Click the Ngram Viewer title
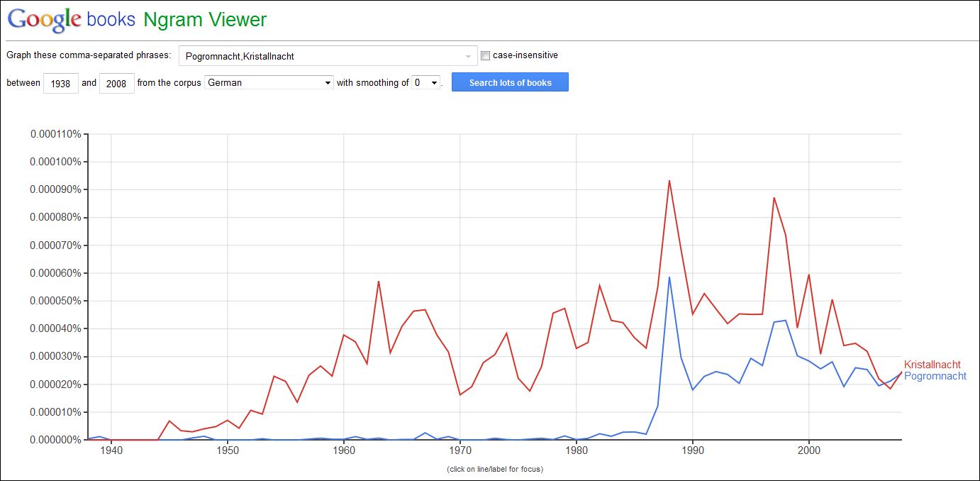Viewport: 980px width, 481px height. point(205,20)
